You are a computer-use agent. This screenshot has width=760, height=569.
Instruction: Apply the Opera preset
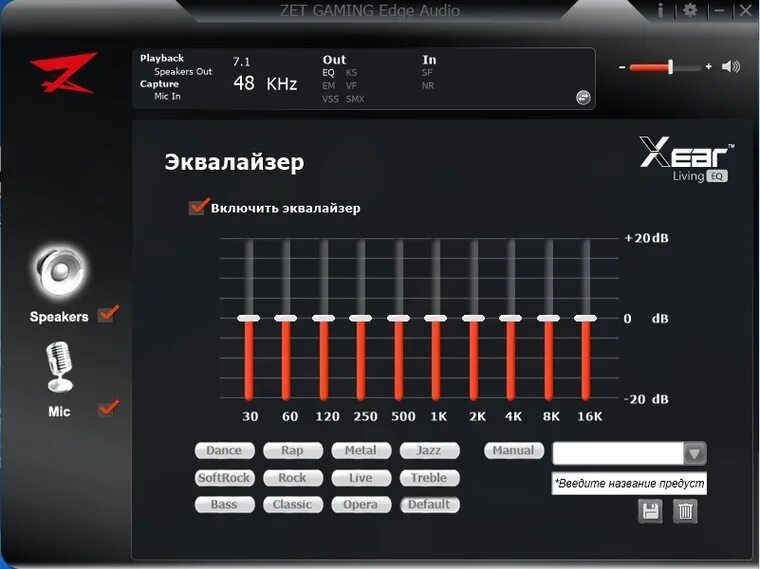pyautogui.click(x=361, y=504)
